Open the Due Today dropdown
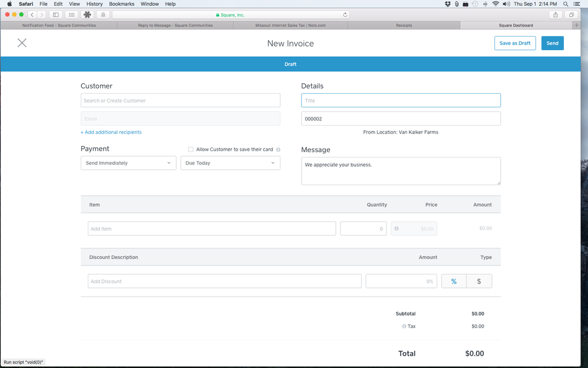This screenshot has width=588, height=368. 230,163
